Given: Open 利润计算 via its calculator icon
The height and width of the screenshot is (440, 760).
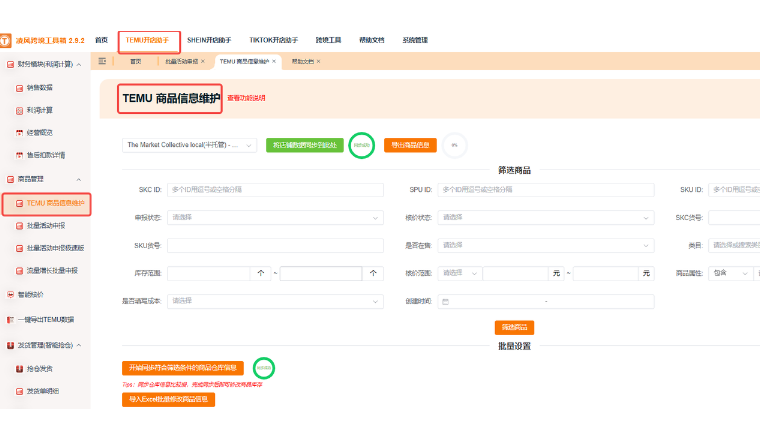Looking at the screenshot, I should pos(19,110).
